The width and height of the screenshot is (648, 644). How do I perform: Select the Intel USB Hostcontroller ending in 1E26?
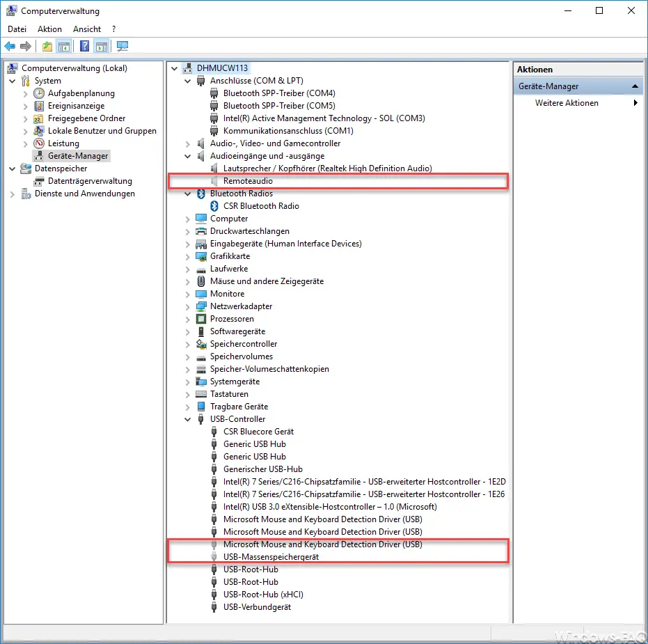click(x=364, y=494)
